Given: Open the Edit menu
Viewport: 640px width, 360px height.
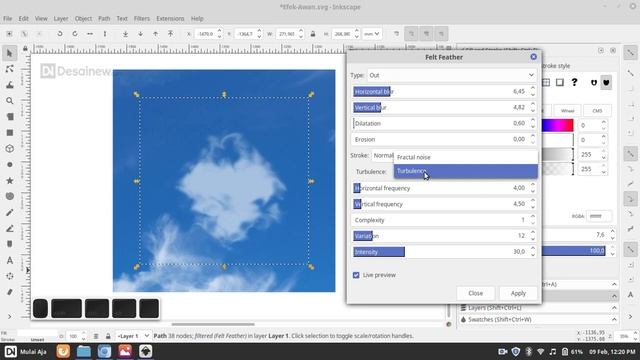Looking at the screenshot, I should [24, 19].
